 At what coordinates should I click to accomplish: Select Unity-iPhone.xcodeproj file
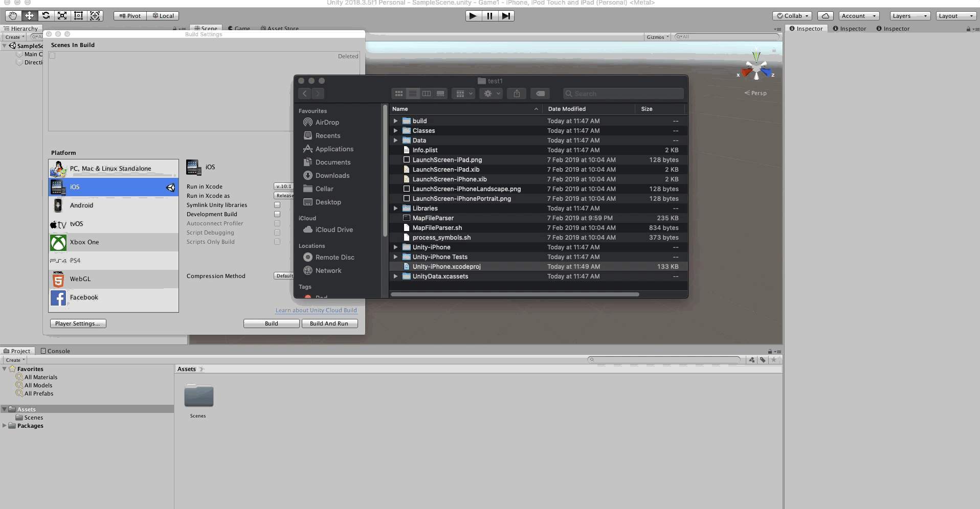point(538,267)
